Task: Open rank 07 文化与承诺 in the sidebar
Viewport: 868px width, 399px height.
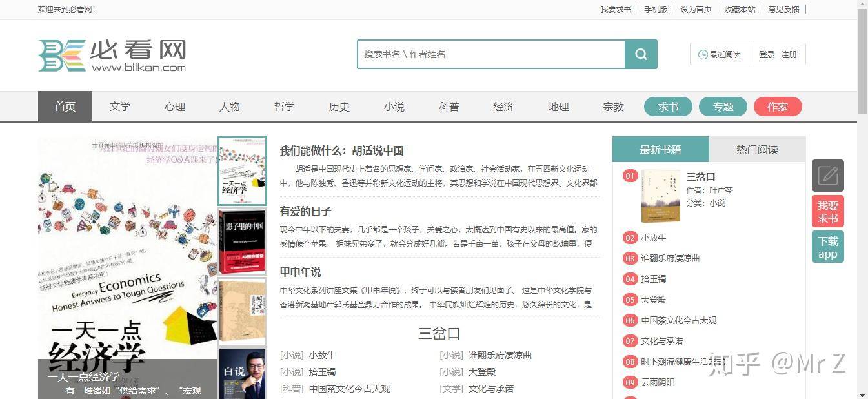Action: tap(661, 341)
